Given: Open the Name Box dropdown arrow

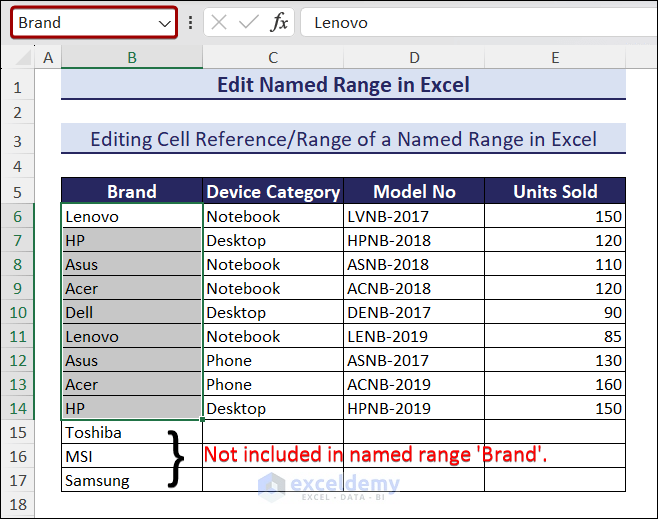Looking at the screenshot, I should click(x=165, y=23).
